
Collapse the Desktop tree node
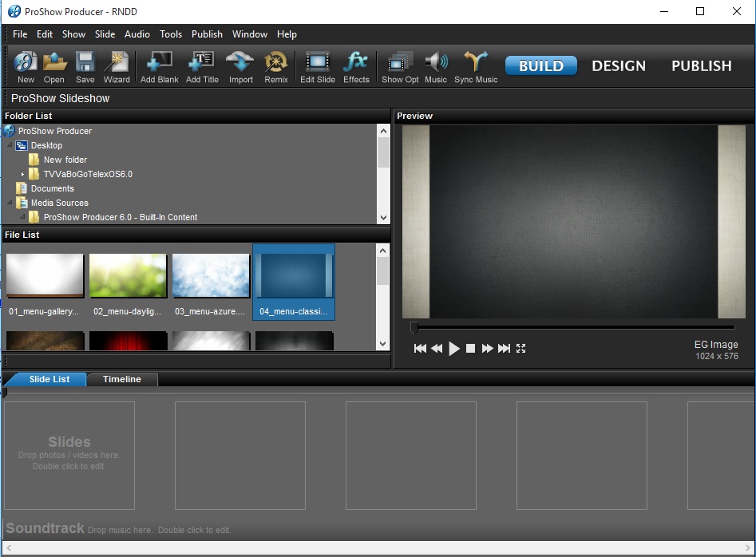pos(10,144)
